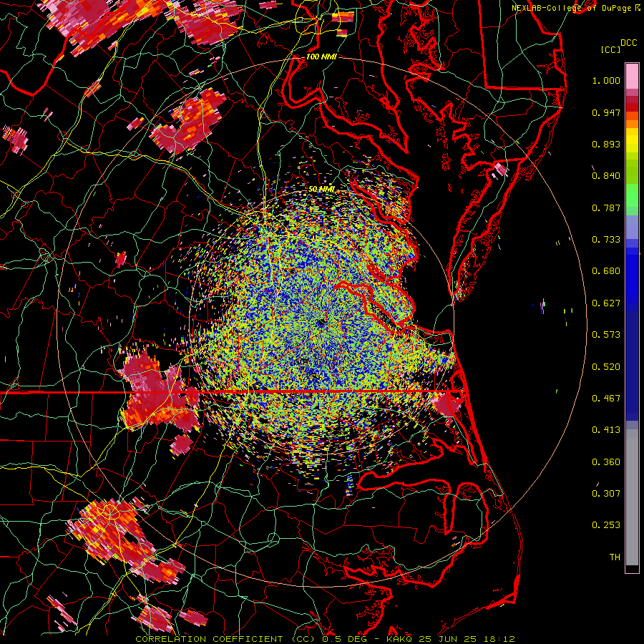Click the radar site center point

(x=321, y=323)
